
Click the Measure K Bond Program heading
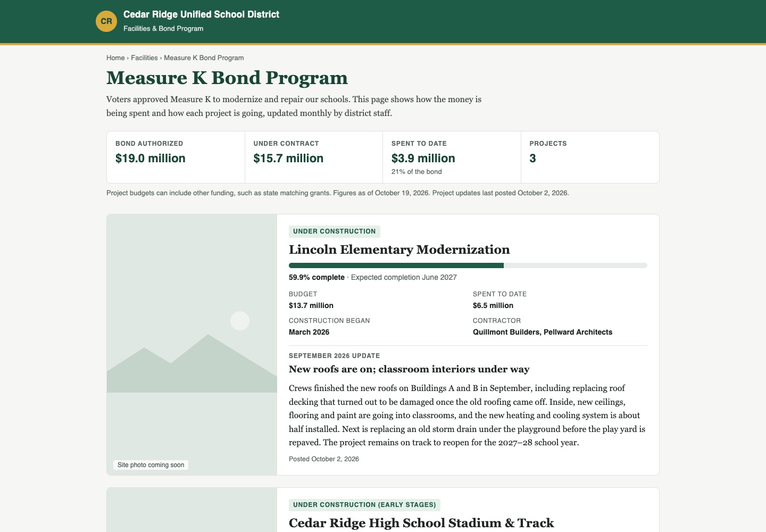[x=227, y=78]
